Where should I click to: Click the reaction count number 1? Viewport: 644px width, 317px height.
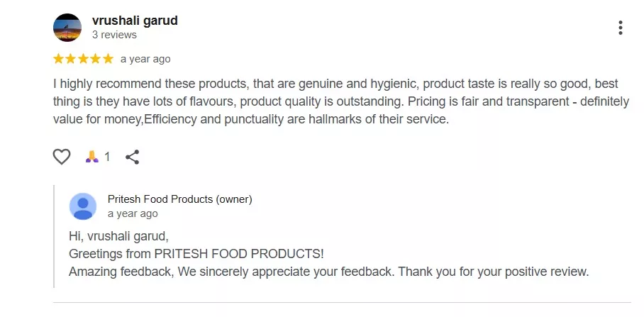(107, 157)
